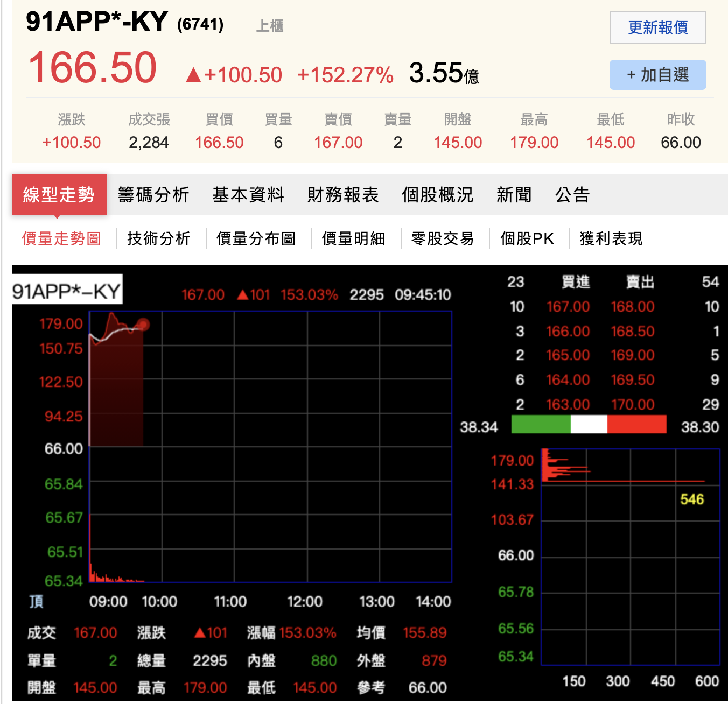Click the 成交張 value 2,284

pos(149,143)
